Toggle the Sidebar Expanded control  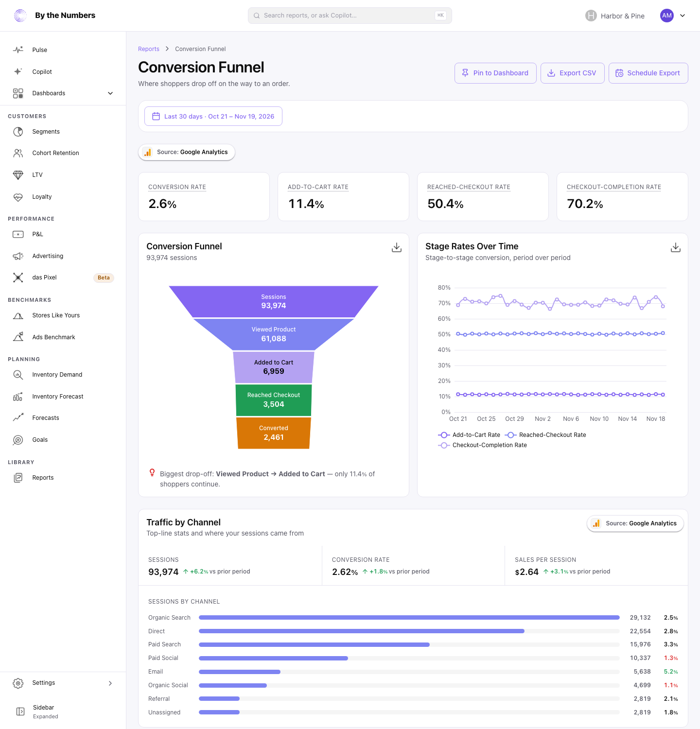click(63, 712)
